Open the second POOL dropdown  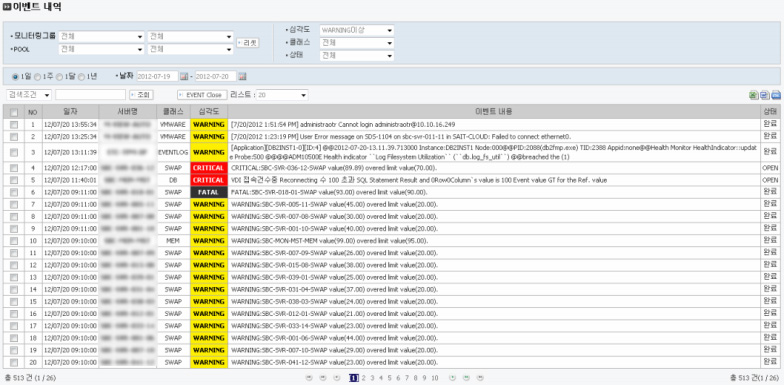point(190,49)
